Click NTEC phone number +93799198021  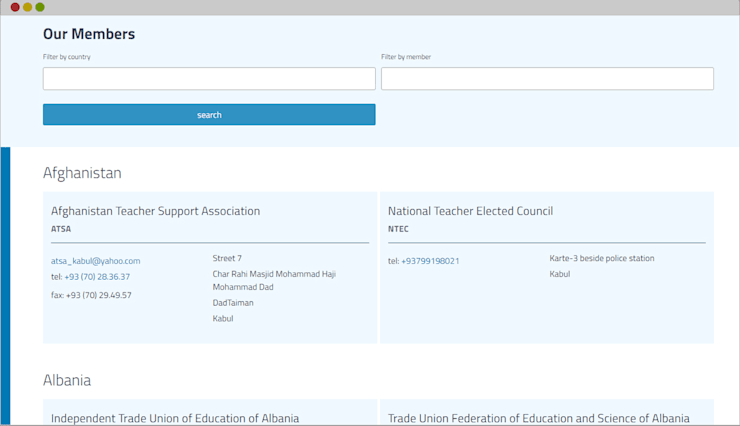click(430, 261)
